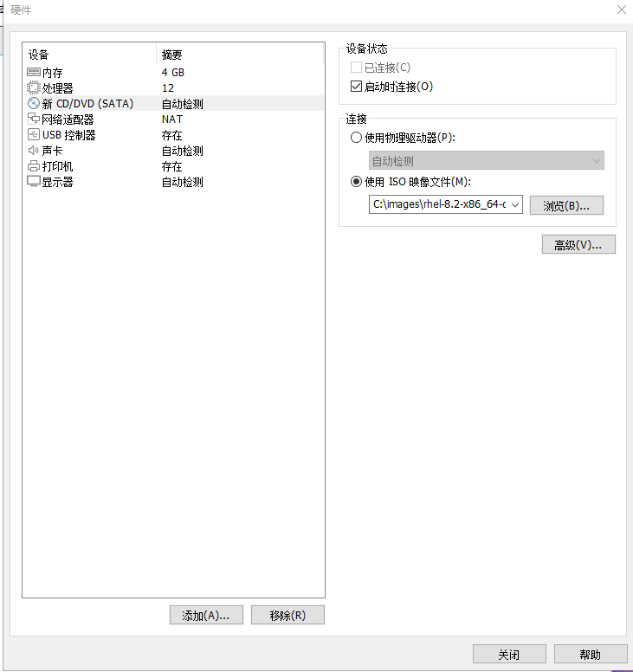Select 使用 ISO 映像文件(M) radio button
The height and width of the screenshot is (672, 633).
coord(356,182)
